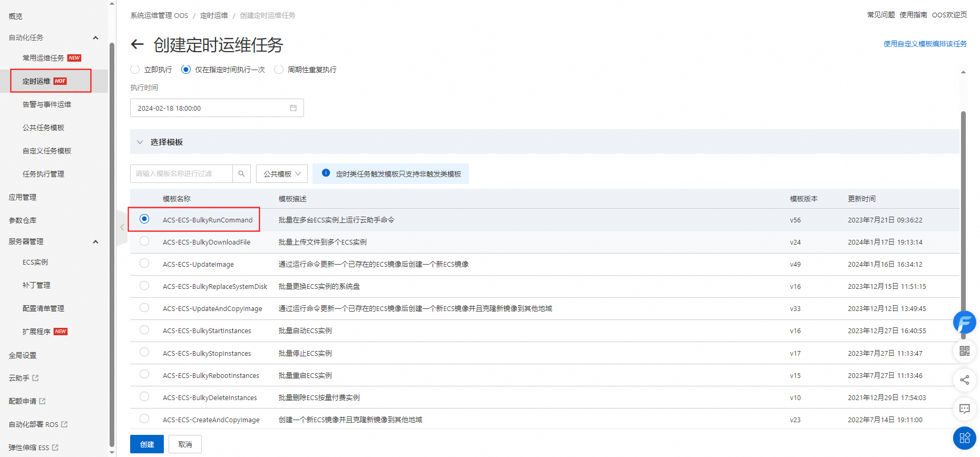The image size is (980, 457).
Task: Open 任务执行管理 in the sidebar
Action: click(43, 174)
